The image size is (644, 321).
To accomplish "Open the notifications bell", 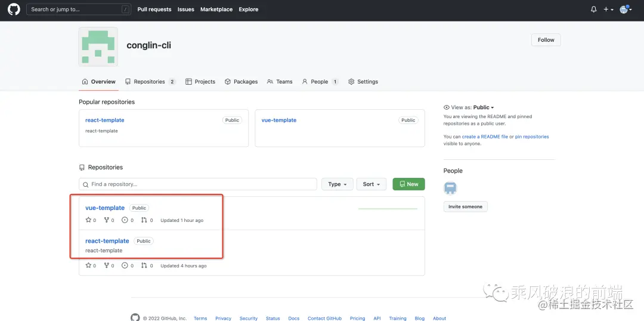I will click(x=593, y=10).
